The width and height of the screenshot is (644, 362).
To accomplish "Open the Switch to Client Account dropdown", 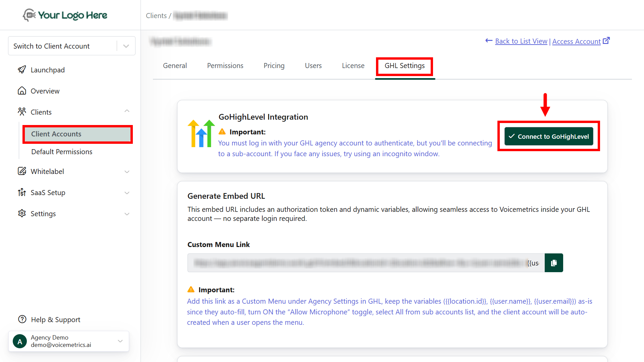I will coord(126,46).
